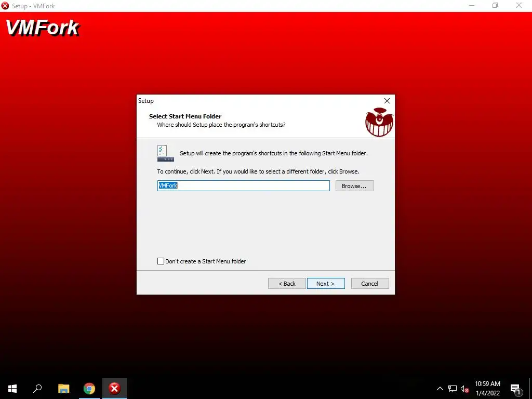Image resolution: width=532 pixels, height=399 pixels.
Task: Open the Browse folder dialog
Action: pyautogui.click(x=354, y=185)
